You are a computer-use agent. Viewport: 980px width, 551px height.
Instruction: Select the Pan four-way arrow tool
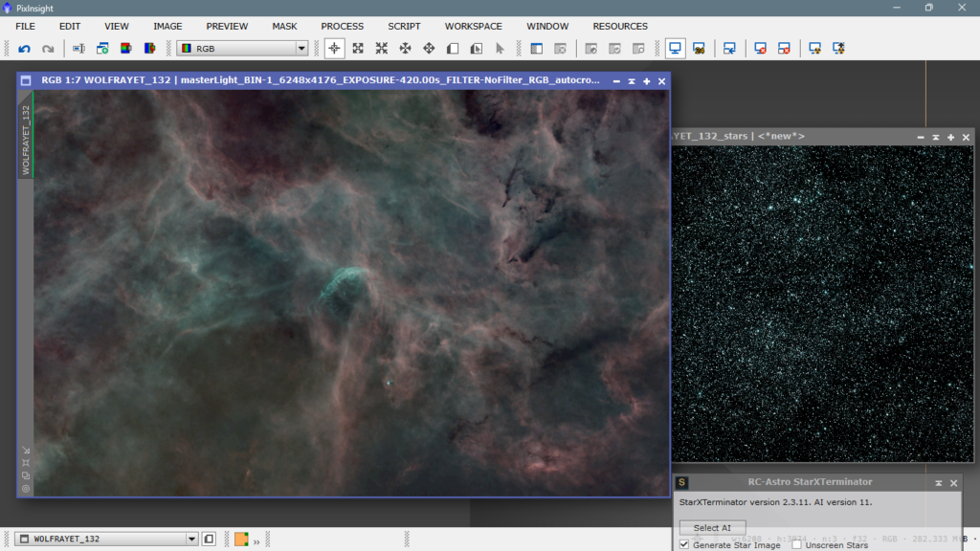coord(429,48)
